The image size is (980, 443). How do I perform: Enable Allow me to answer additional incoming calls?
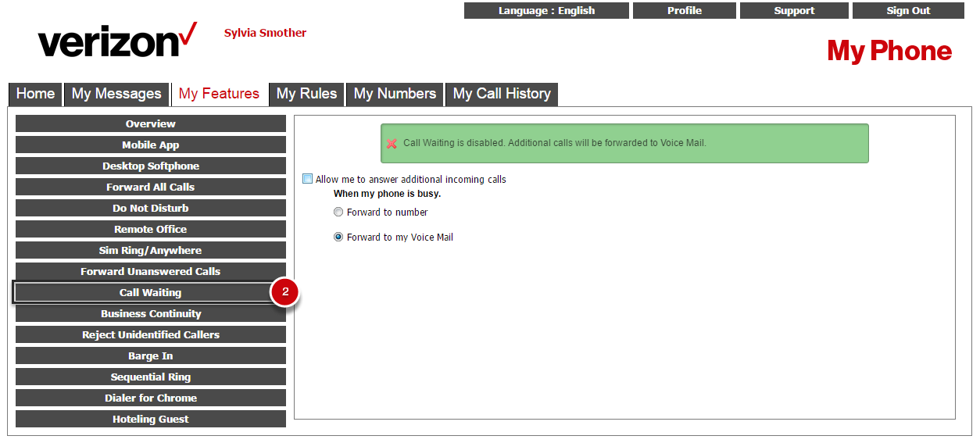point(307,179)
